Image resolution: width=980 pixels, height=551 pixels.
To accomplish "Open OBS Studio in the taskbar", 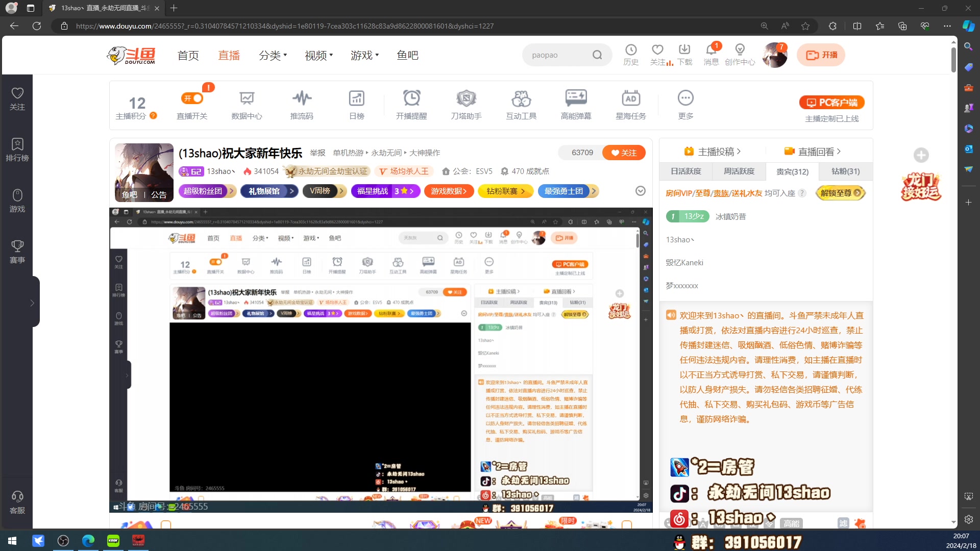I will (x=63, y=541).
